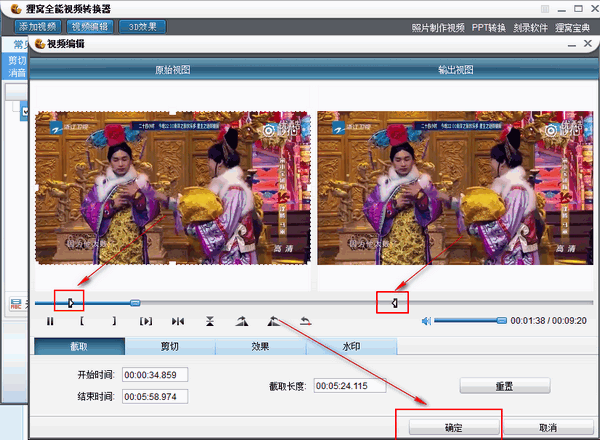Click the playback time display 00:01:38 / 00:09:20
The width and height of the screenshot is (600, 440).
[x=548, y=321]
